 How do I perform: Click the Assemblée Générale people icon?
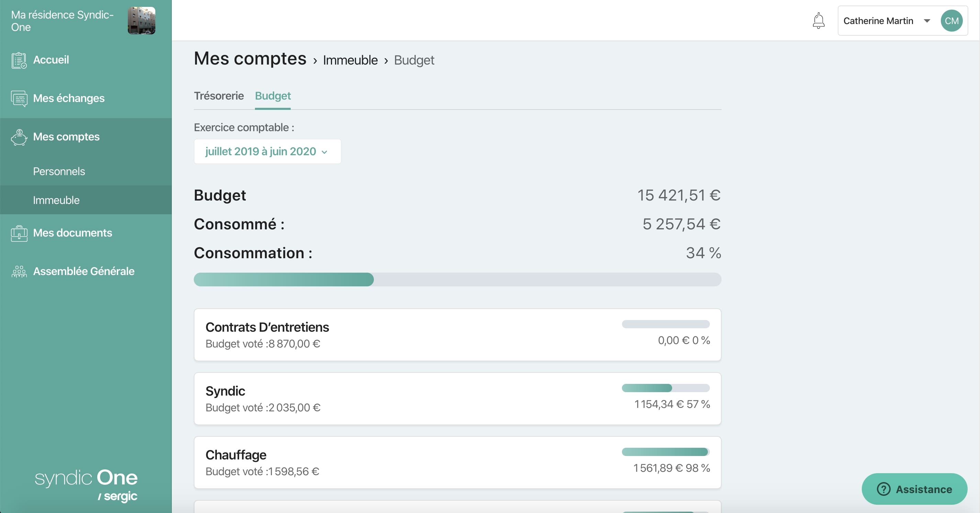19,272
